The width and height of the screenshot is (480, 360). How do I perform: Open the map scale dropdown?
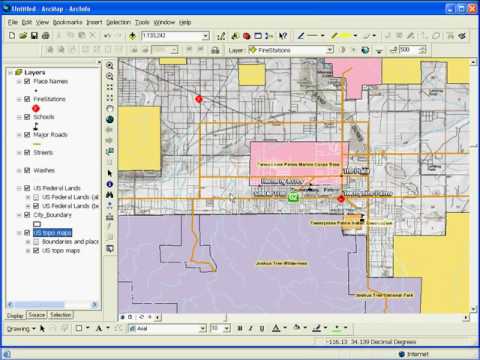(x=206, y=36)
